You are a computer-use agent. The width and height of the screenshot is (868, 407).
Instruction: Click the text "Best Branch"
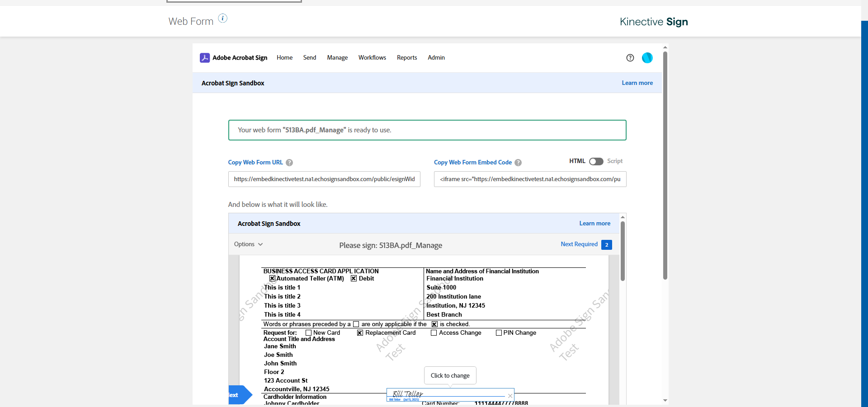[x=444, y=315]
